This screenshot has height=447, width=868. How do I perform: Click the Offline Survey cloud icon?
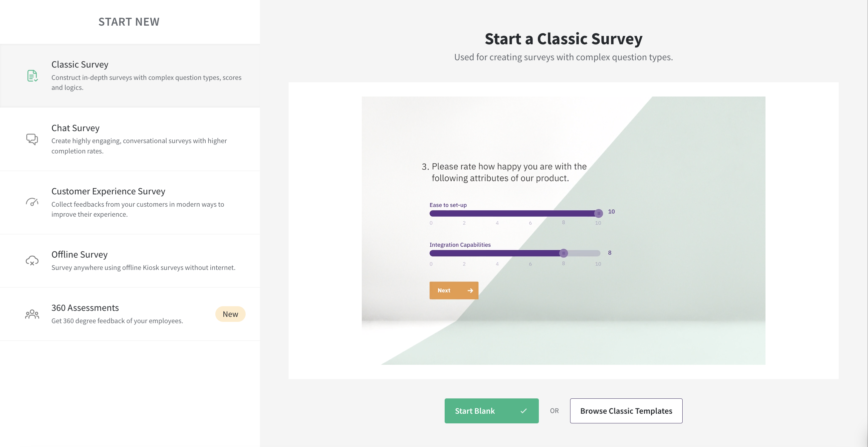click(32, 261)
